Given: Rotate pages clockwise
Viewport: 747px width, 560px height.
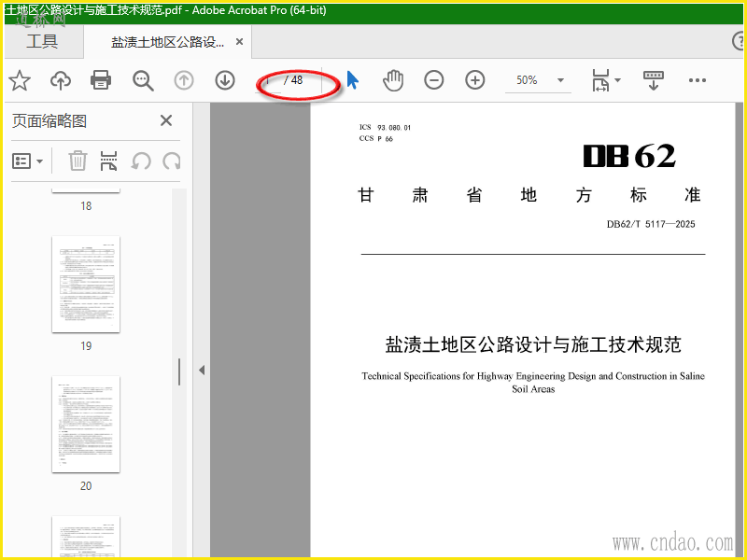Looking at the screenshot, I should (172, 161).
